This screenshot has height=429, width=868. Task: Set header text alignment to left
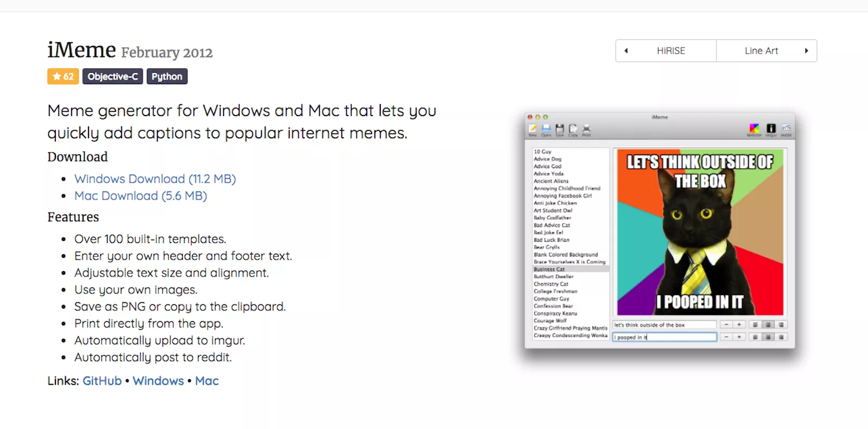click(755, 325)
